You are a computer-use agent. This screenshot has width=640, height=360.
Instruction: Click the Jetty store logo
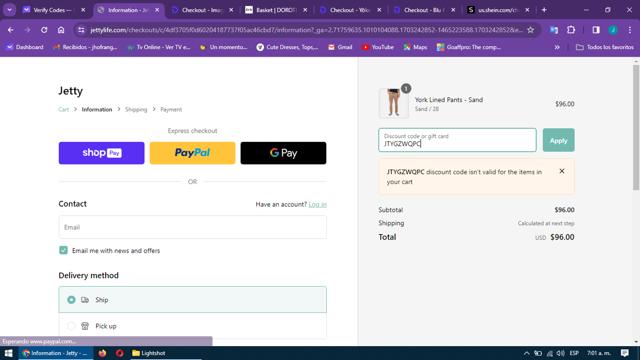[71, 91]
